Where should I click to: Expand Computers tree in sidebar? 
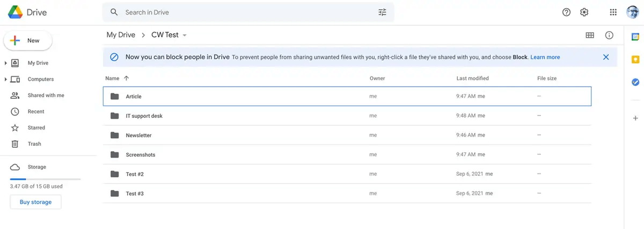point(5,80)
